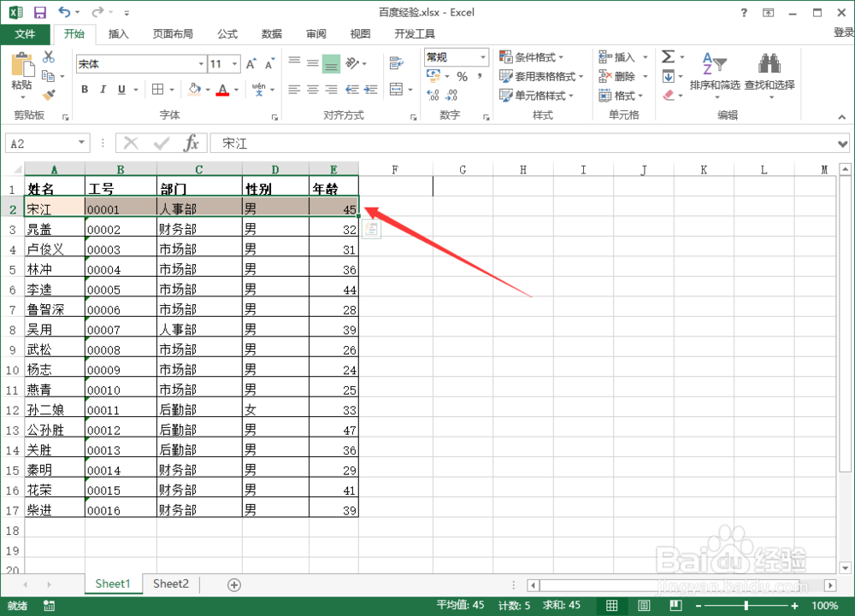
Task: Select the AutoSum (Σ) icon
Action: coord(668,56)
